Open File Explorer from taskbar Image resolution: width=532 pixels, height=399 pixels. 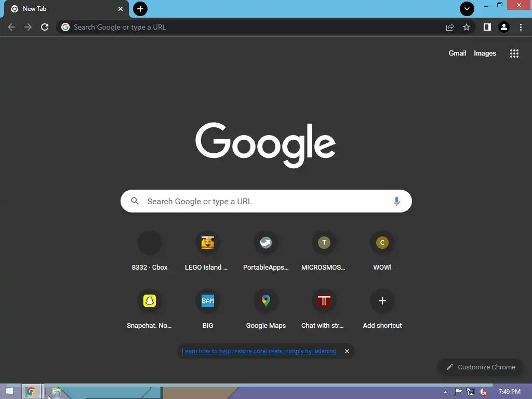coord(56,392)
